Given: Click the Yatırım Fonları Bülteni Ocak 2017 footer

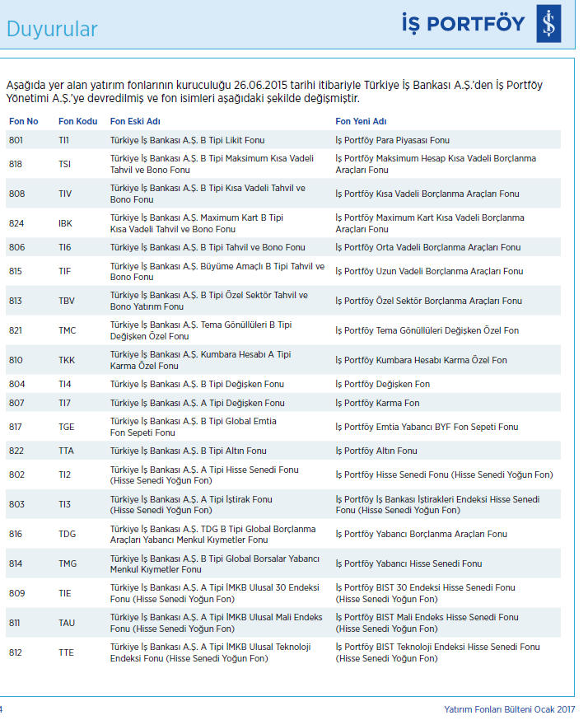Looking at the screenshot, I should [x=509, y=709].
